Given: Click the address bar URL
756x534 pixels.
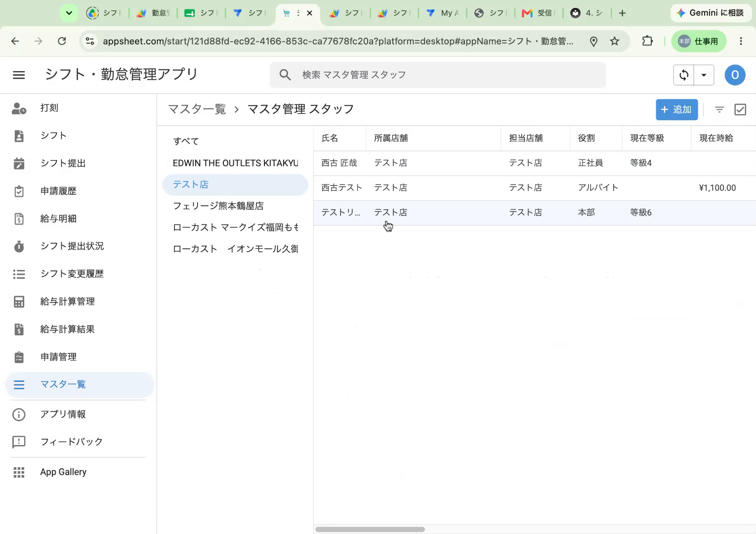Looking at the screenshot, I should (x=338, y=42).
